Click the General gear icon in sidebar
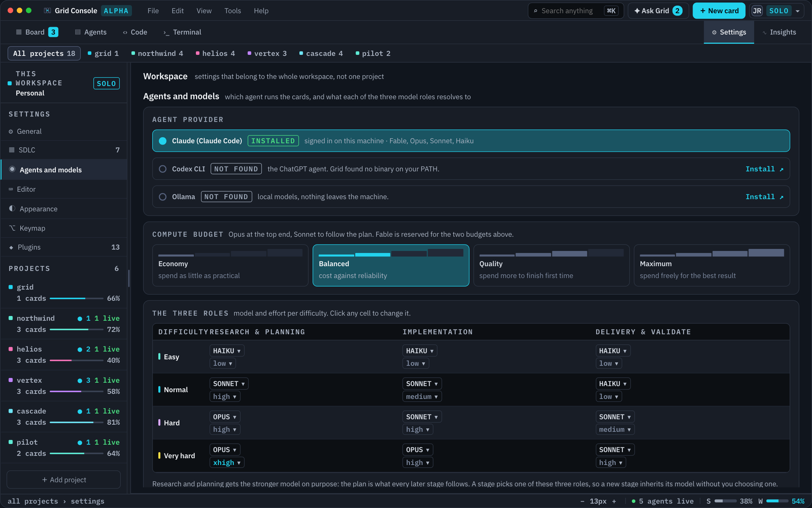 point(11,131)
